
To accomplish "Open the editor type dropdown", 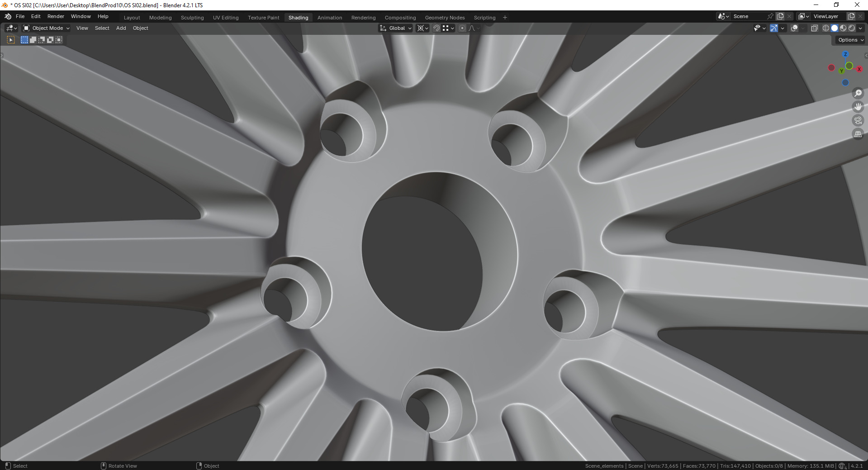I will tap(11, 28).
